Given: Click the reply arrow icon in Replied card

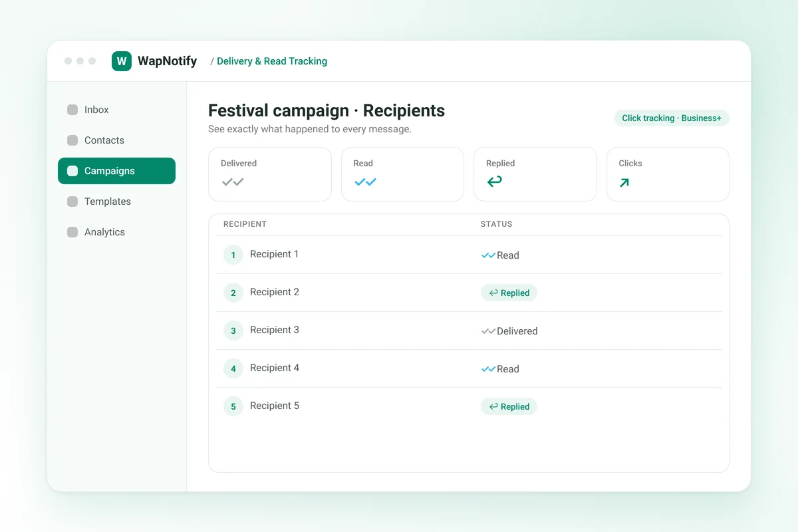Looking at the screenshot, I should [494, 181].
